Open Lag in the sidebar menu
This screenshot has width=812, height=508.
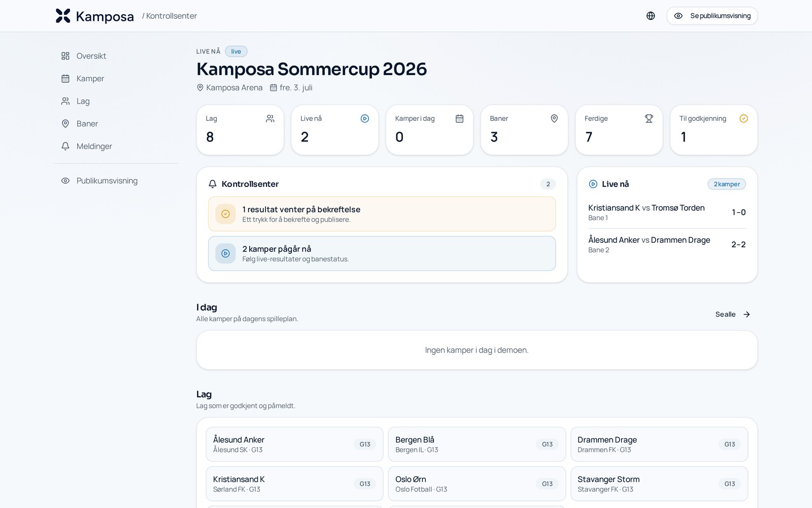(x=116, y=101)
